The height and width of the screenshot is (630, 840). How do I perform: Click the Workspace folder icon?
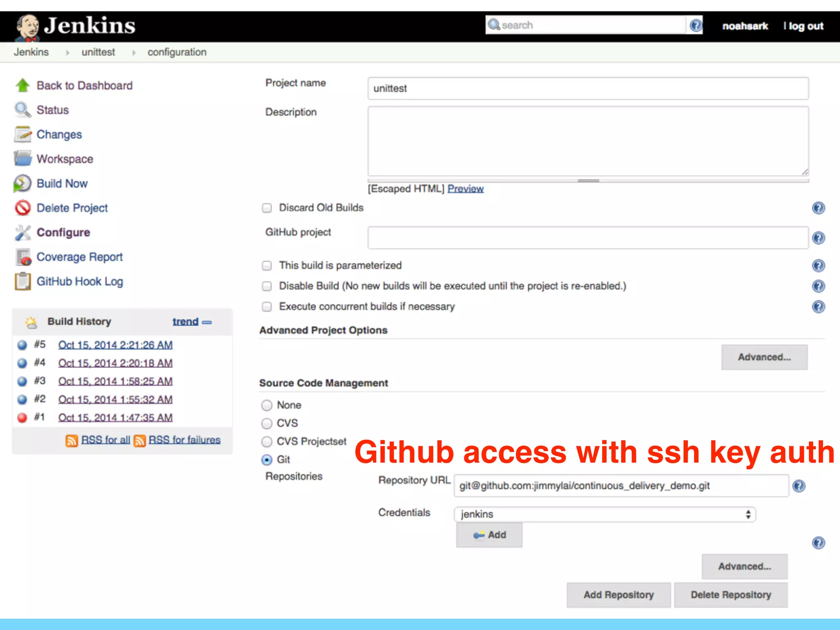pyautogui.click(x=23, y=158)
